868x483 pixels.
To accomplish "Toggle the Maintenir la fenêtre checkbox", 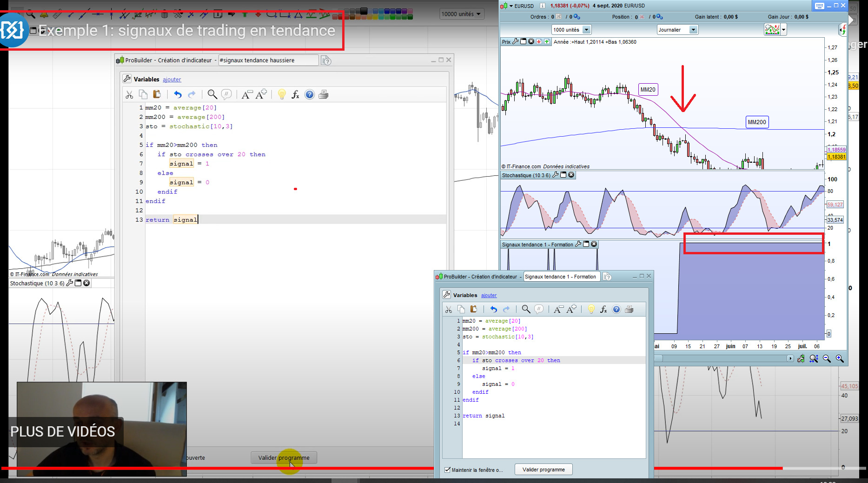I will tap(447, 470).
